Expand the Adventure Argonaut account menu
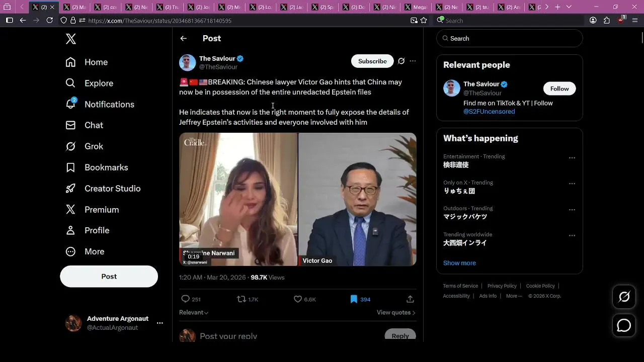This screenshot has width=644, height=362. (159, 323)
